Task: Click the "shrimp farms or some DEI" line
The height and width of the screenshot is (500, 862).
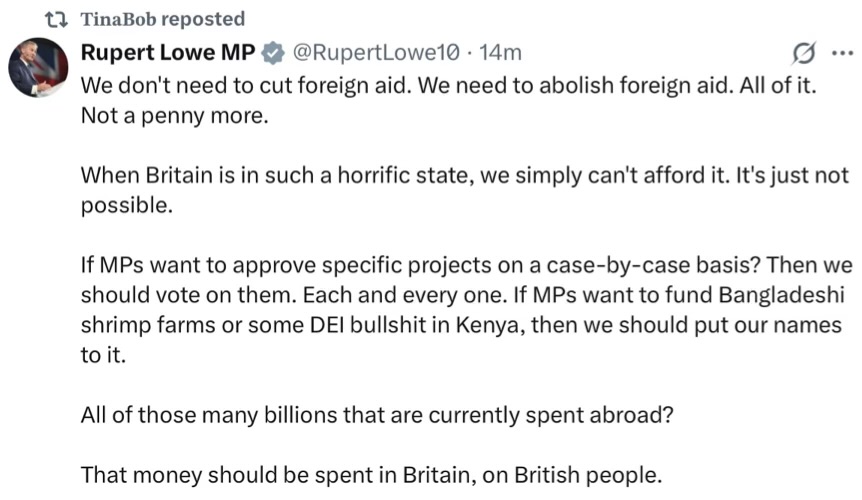Action: click(x=461, y=326)
